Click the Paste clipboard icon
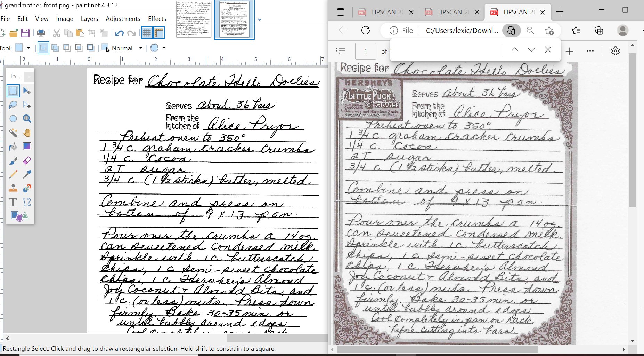This screenshot has width=644, height=356. pyautogui.click(x=80, y=33)
